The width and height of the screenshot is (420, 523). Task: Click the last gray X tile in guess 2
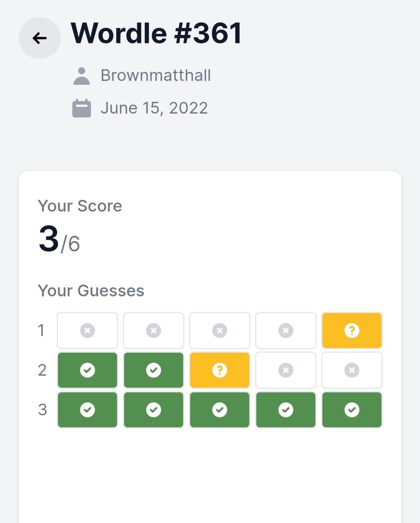[x=352, y=370]
